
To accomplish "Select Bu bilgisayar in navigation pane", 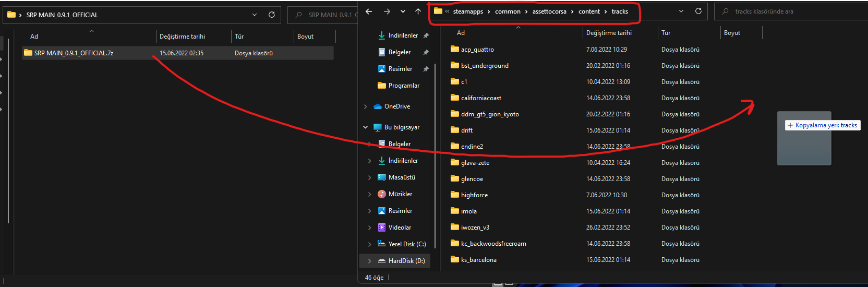I will click(x=402, y=127).
